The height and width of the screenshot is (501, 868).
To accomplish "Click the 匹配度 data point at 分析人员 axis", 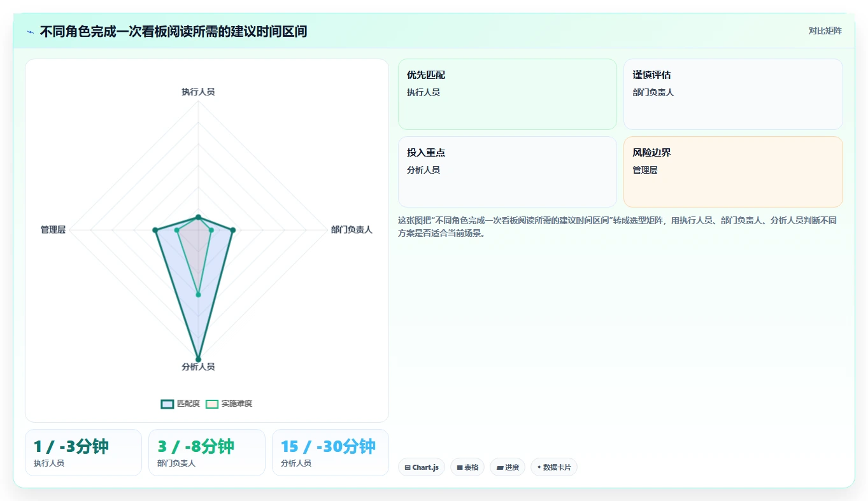I will (198, 359).
